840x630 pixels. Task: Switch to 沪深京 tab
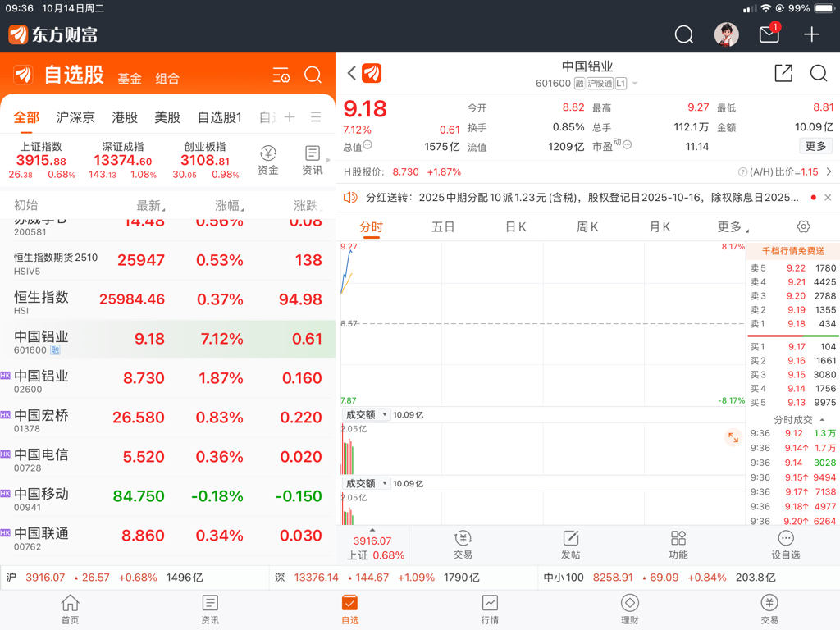(x=75, y=117)
